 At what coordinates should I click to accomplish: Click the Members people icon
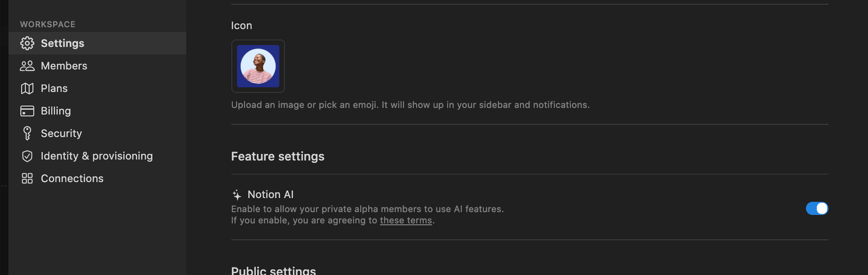click(x=27, y=66)
